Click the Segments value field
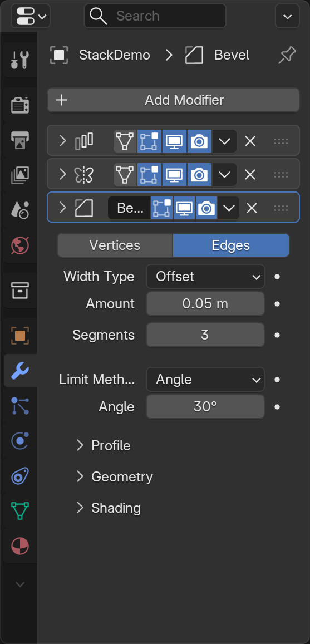 point(205,335)
